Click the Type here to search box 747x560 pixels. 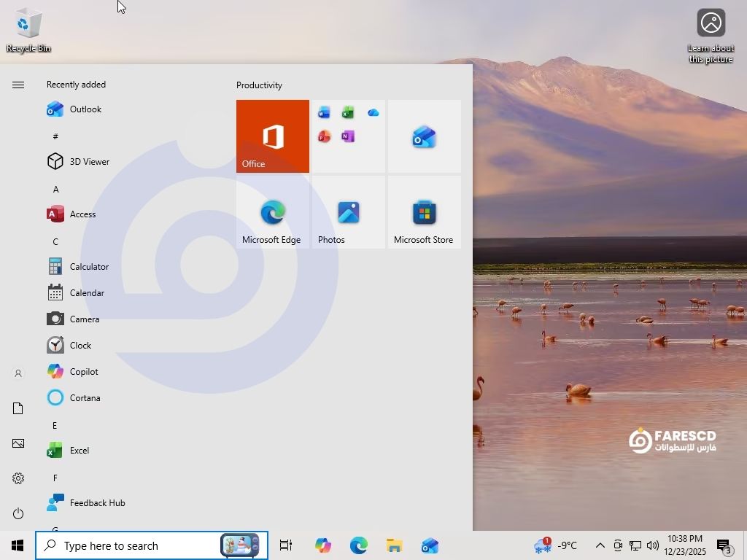(x=131, y=545)
